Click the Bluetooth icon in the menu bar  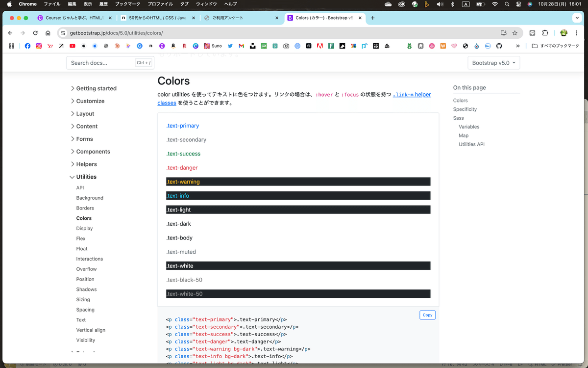(x=452, y=4)
